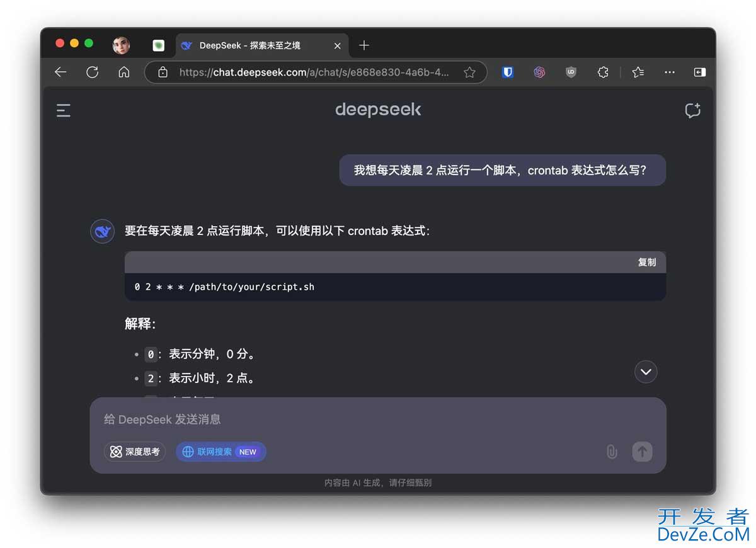The image size is (756, 548).
Task: Open the browser home page icon
Action: (123, 72)
